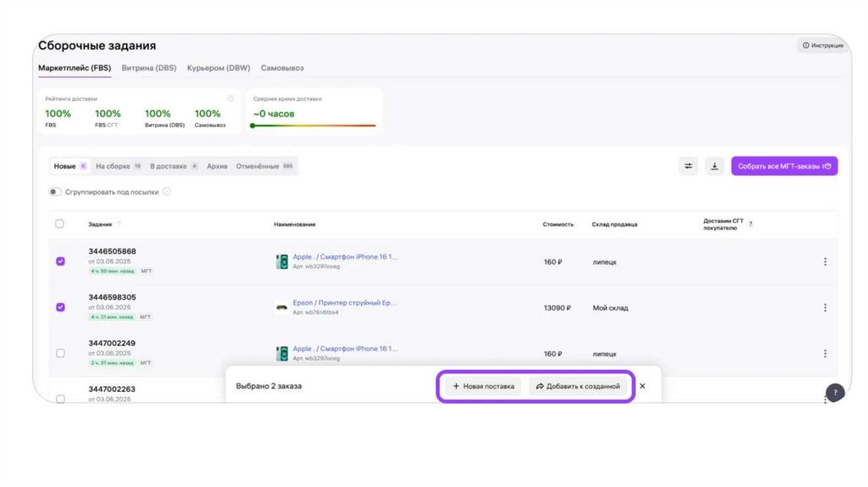Viewport: 868px width, 487px height.
Task: Click info icon next to delivery ratings
Action: [x=230, y=98]
